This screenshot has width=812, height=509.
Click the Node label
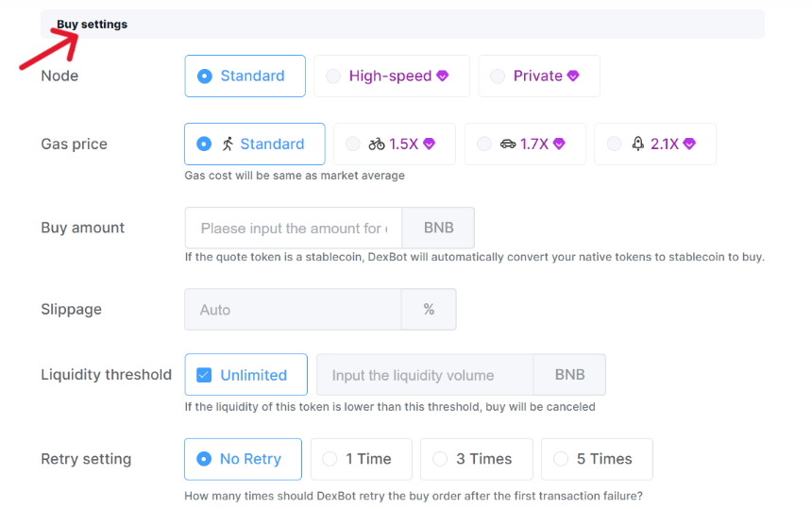[x=59, y=76]
